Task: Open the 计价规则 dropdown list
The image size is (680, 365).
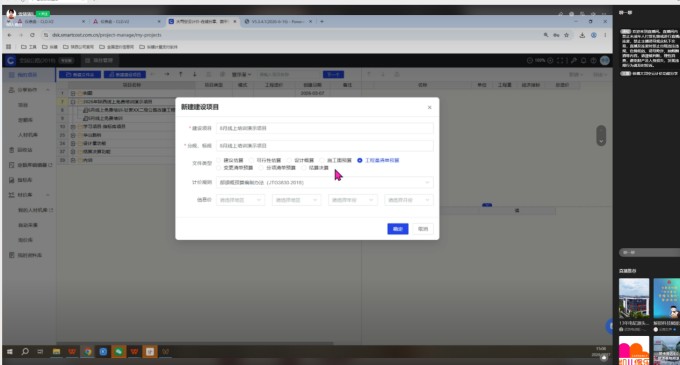Action: tap(324, 182)
